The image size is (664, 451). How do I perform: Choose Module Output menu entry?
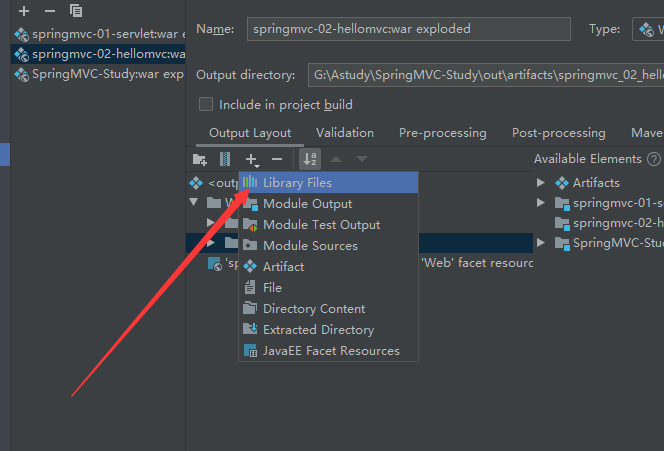click(329, 204)
